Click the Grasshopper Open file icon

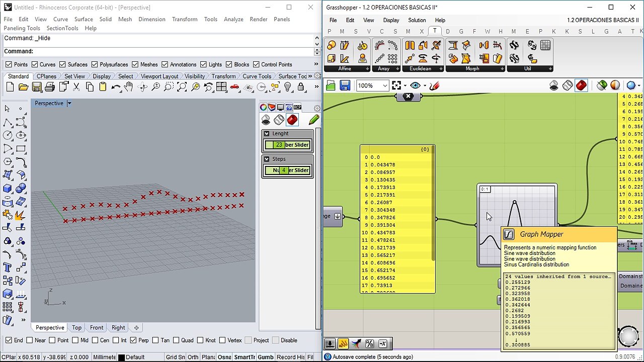[x=331, y=85]
